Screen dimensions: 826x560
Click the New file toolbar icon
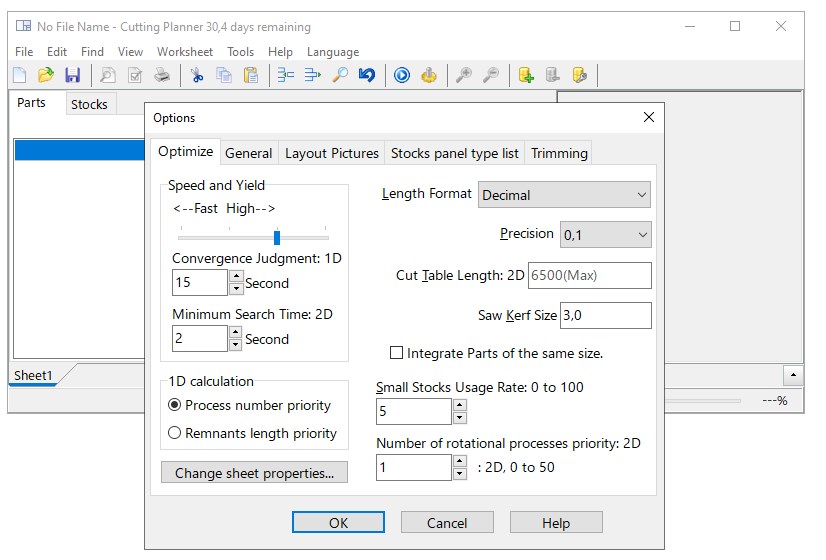(x=19, y=75)
